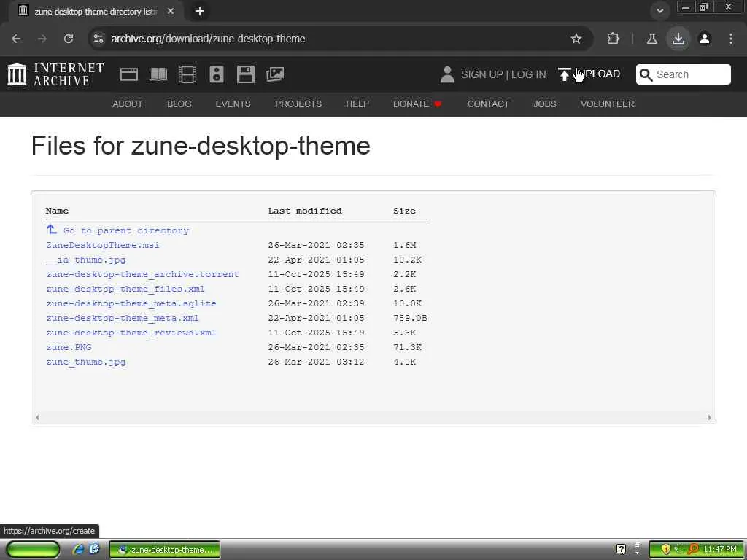Click the user avatar icon
This screenshot has width=747, height=560.
[x=447, y=74]
